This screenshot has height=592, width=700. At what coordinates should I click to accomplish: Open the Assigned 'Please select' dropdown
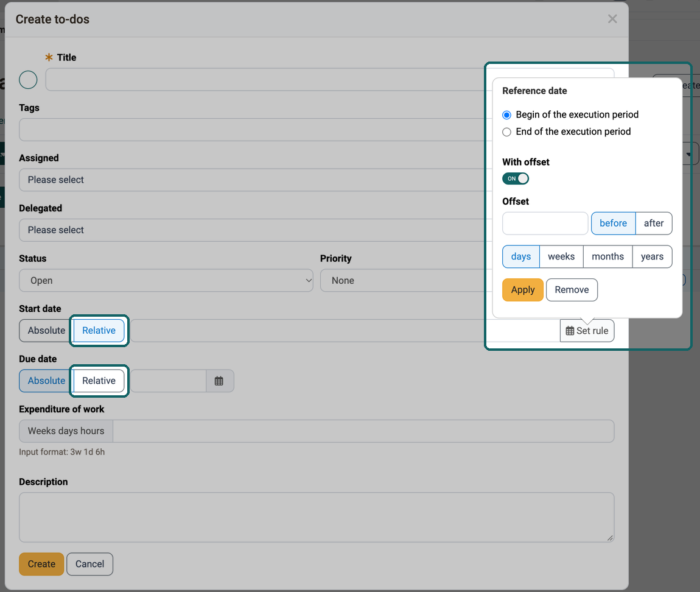316,180
